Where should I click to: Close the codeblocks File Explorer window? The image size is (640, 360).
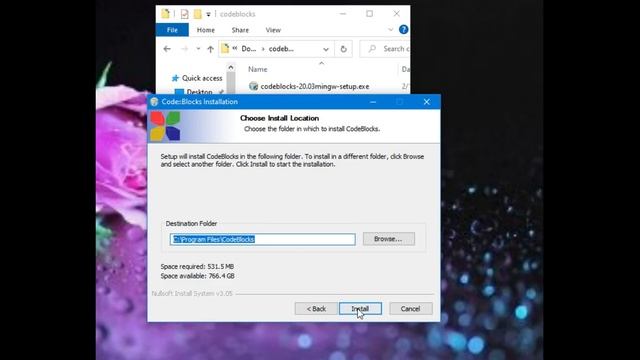coord(396,13)
